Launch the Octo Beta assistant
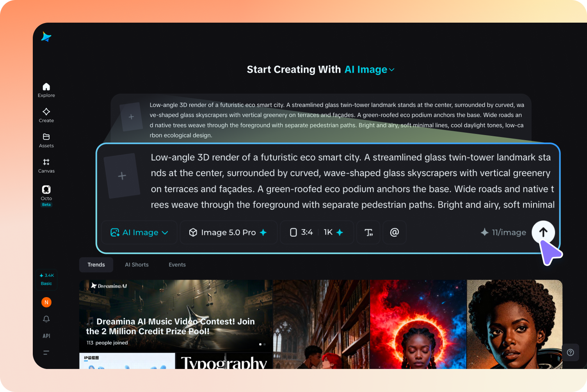The image size is (587, 392). [x=46, y=196]
